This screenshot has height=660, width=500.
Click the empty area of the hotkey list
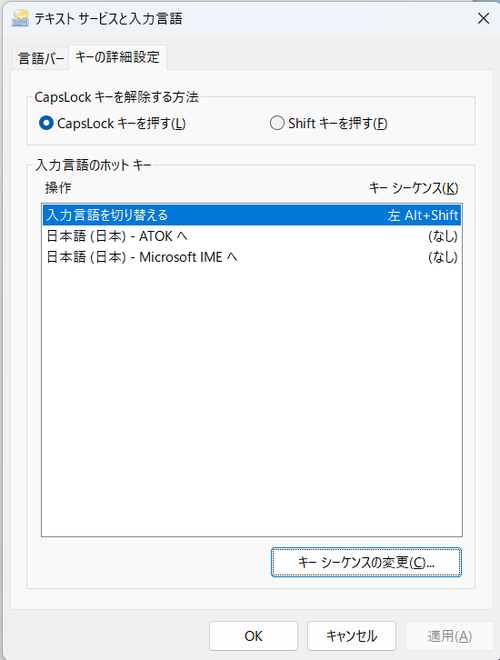click(252, 400)
